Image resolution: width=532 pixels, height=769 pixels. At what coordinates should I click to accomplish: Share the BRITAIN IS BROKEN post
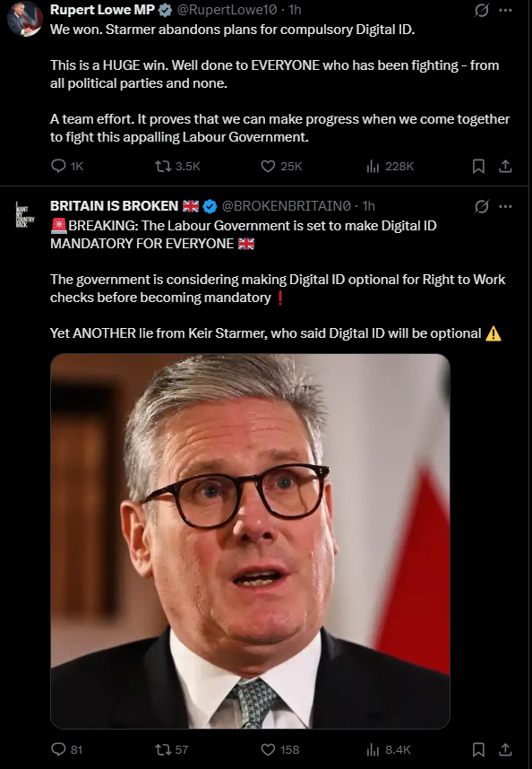click(505, 749)
